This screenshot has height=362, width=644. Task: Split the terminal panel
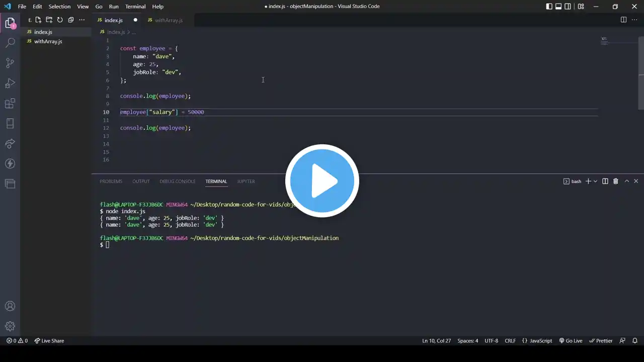click(x=605, y=182)
